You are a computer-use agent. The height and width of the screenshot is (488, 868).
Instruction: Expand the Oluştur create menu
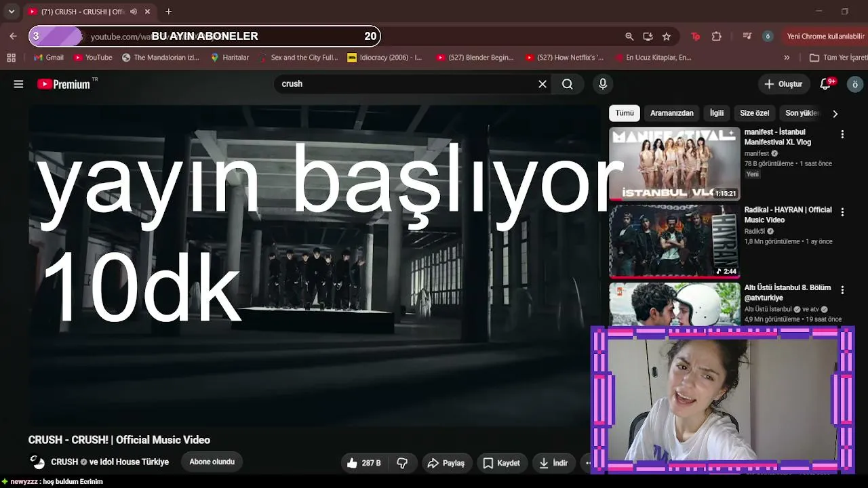(783, 84)
